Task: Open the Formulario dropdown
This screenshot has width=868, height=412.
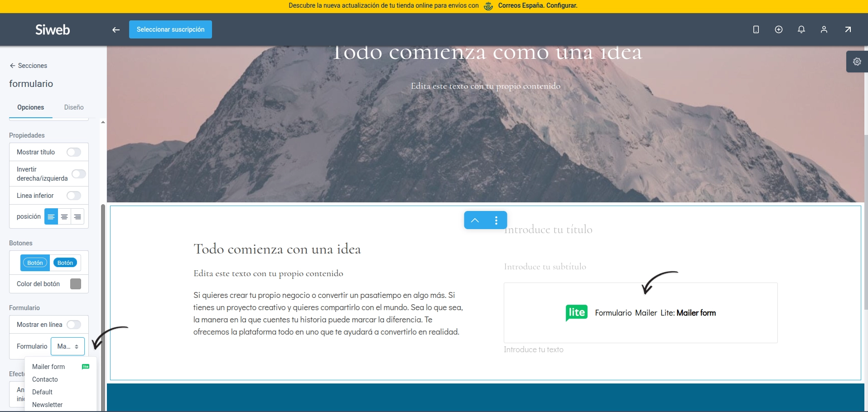Action: [x=68, y=346]
